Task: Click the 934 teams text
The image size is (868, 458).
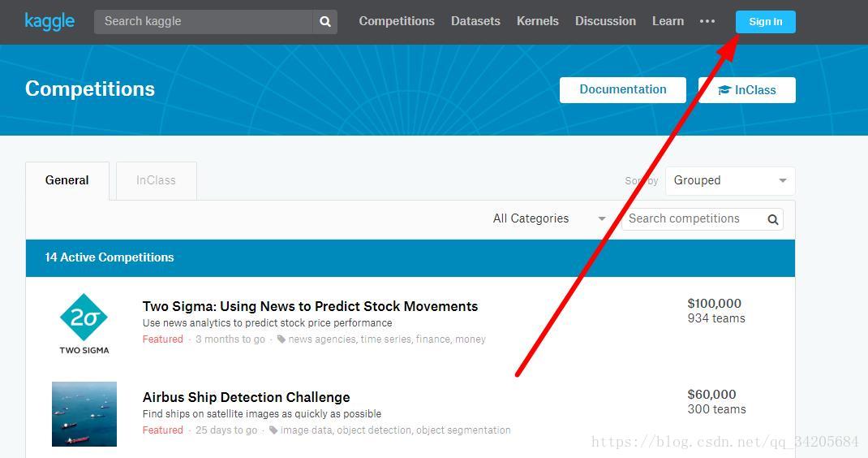Action: pos(716,318)
